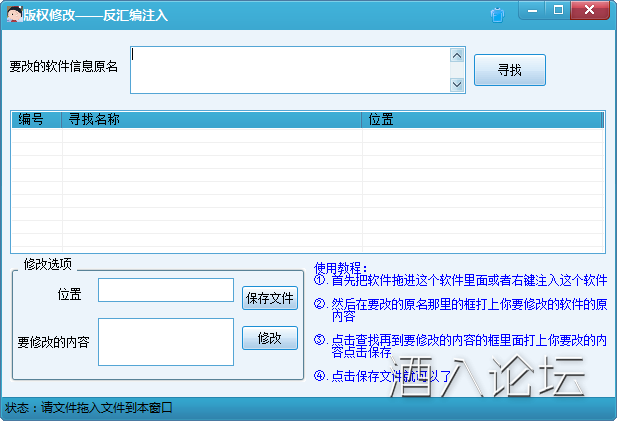Sort by the 编号 column header

tap(36, 120)
